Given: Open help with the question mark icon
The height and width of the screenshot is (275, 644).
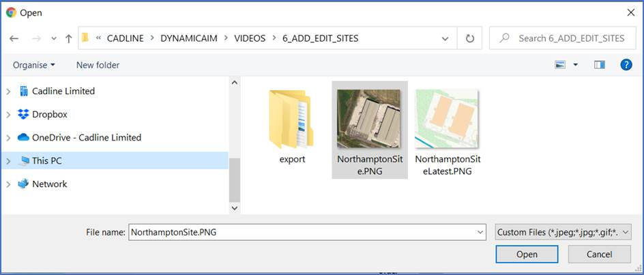Looking at the screenshot, I should (626, 65).
